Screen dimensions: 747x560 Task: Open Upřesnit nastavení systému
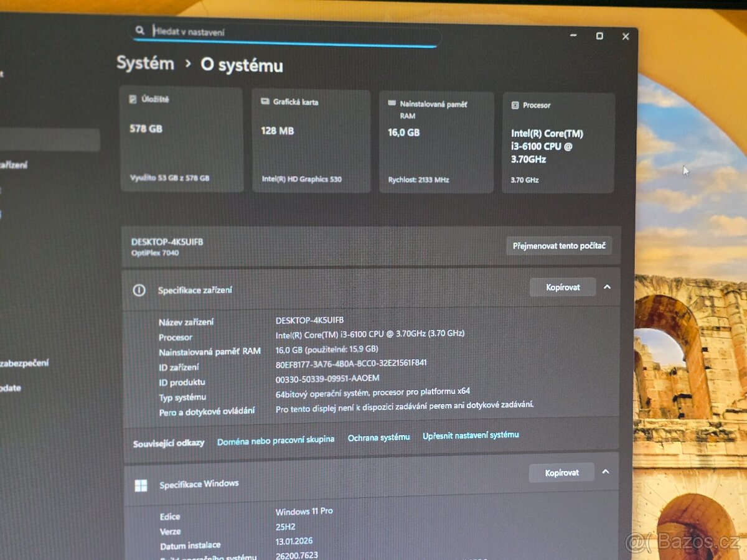pyautogui.click(x=471, y=435)
